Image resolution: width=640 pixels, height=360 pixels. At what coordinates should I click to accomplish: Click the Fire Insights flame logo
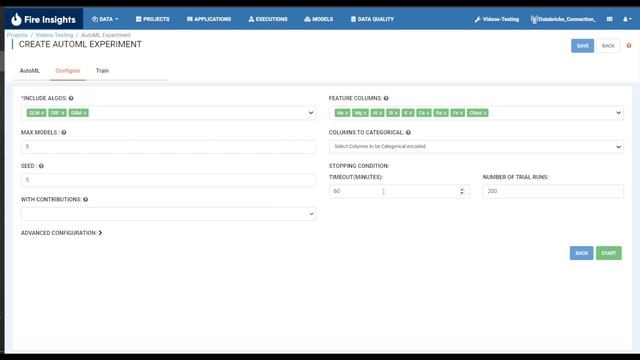point(16,19)
